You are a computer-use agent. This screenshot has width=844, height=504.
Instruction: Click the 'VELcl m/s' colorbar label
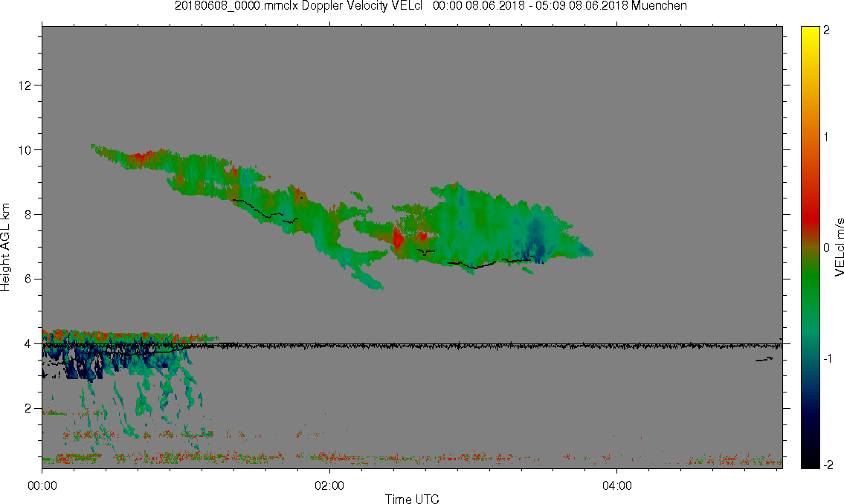point(839,248)
